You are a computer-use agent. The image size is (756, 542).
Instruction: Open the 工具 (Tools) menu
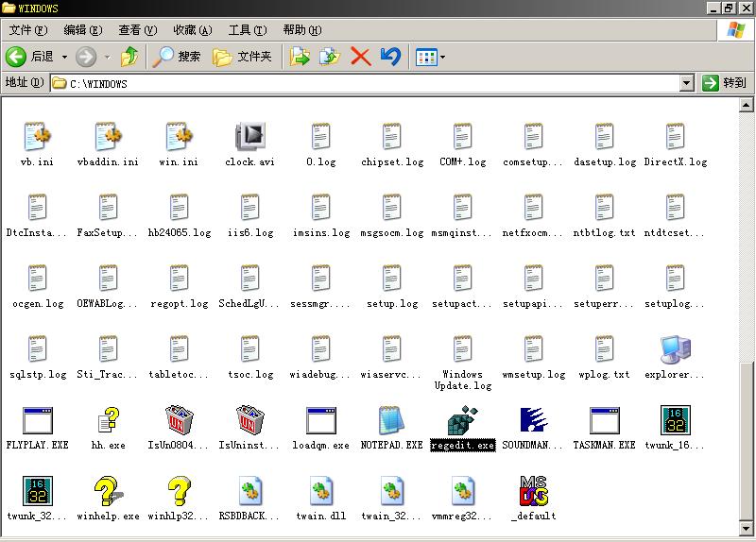coord(247,30)
